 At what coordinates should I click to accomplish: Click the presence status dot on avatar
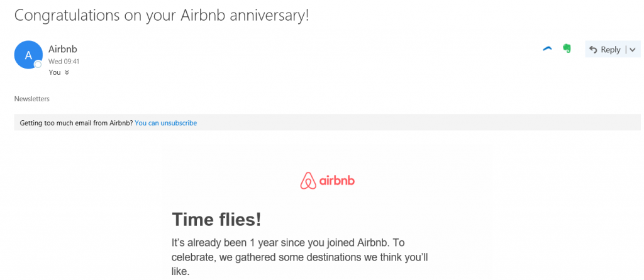[38, 64]
